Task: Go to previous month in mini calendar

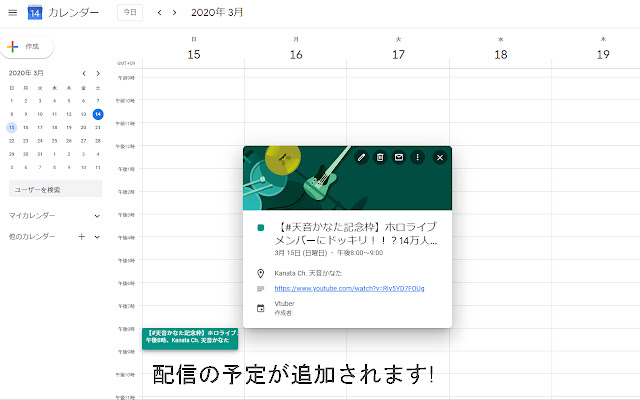Action: click(84, 73)
